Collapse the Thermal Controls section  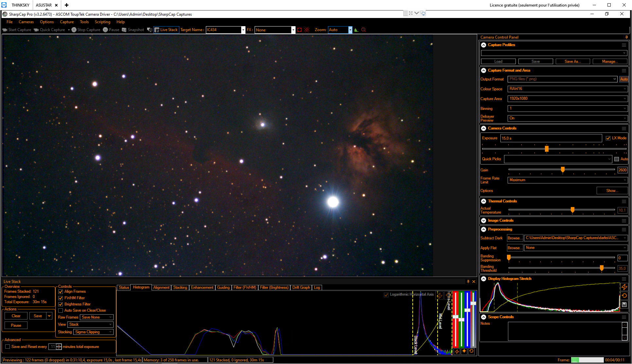coord(483,201)
